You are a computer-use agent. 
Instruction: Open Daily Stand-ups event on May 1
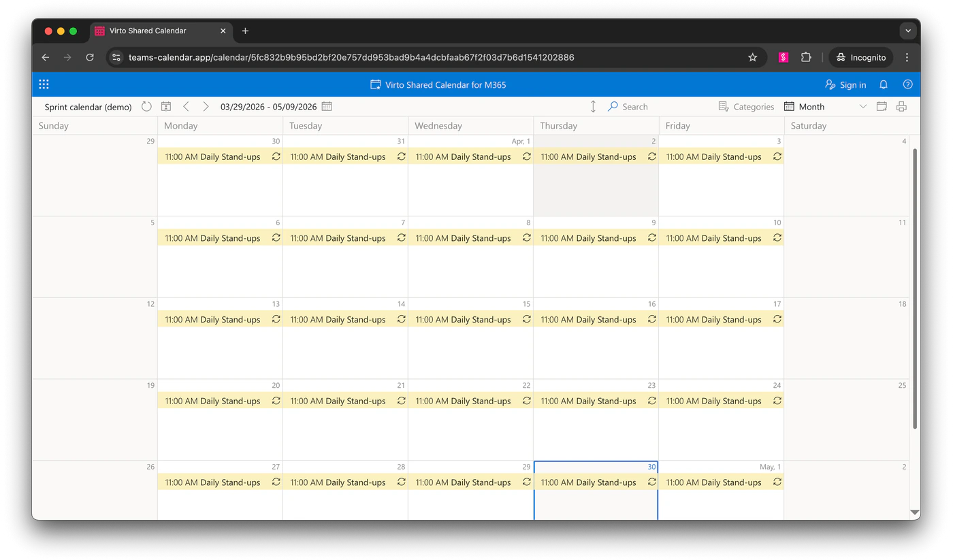pyautogui.click(x=721, y=482)
